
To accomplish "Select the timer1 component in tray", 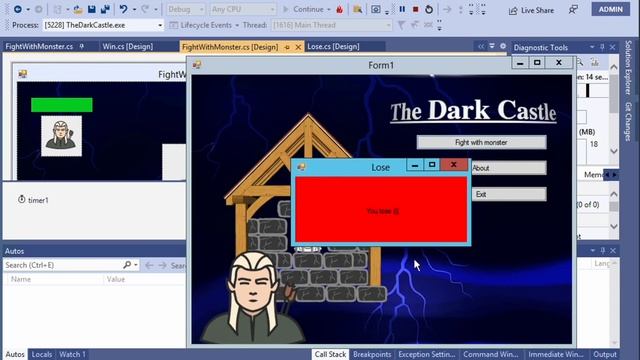I will tap(33, 200).
